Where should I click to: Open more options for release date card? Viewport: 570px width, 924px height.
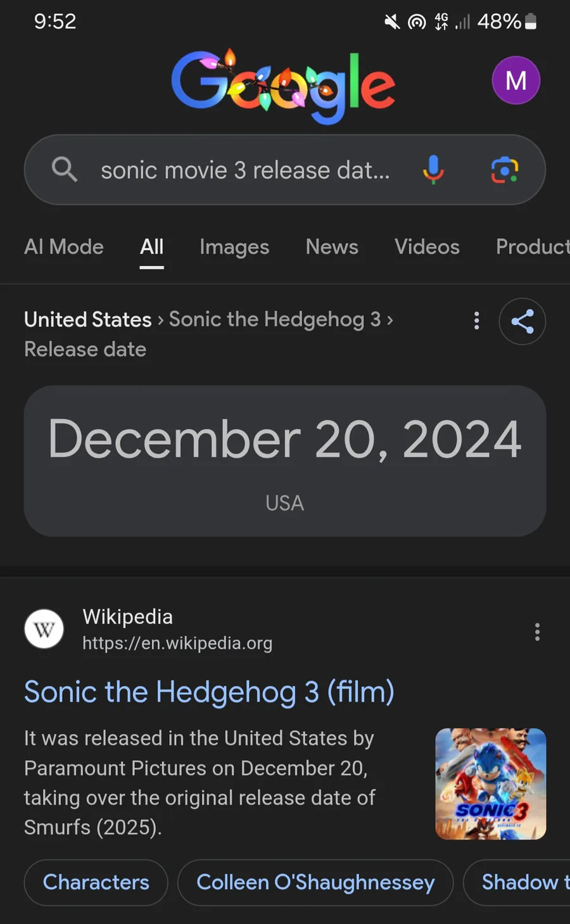tap(477, 320)
